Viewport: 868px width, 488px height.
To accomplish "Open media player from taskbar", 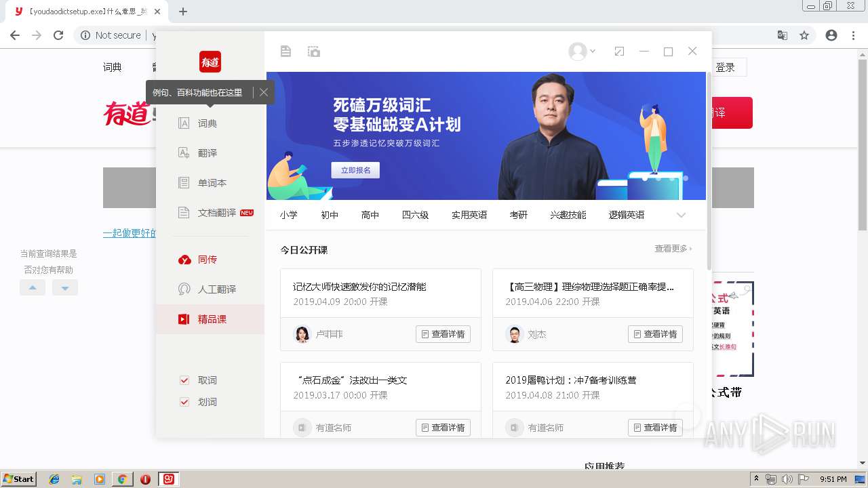I will tap(100, 479).
